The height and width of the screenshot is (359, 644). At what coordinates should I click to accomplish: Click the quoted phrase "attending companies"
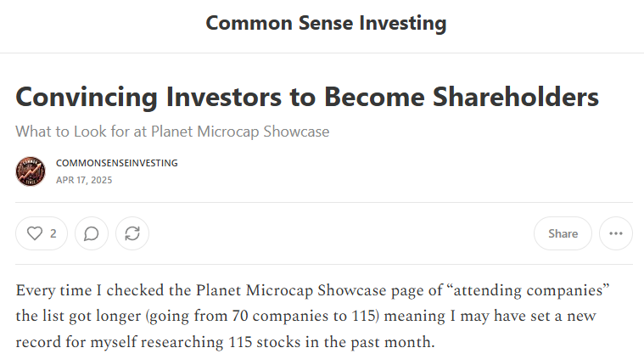coord(528,290)
